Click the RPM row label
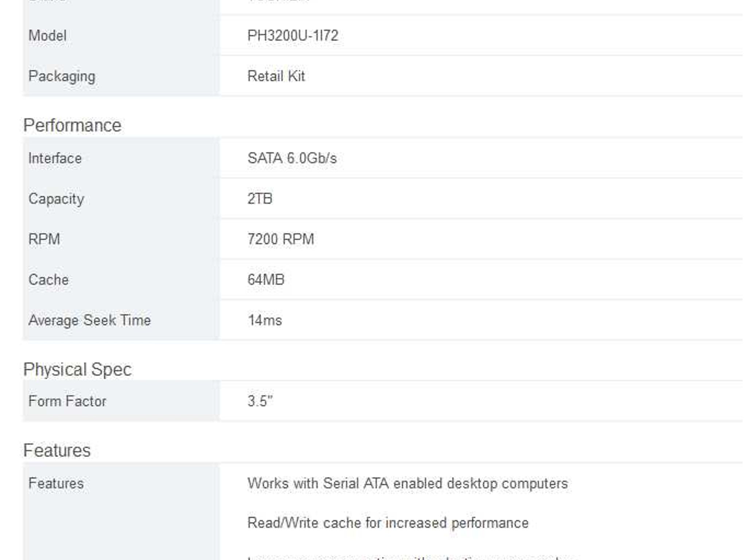 (44, 239)
